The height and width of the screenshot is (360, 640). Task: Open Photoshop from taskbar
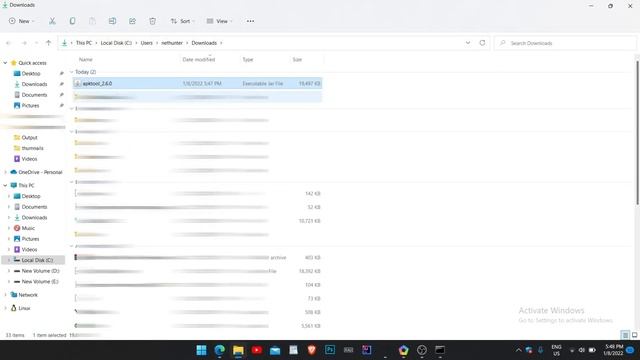pyautogui.click(x=330, y=350)
